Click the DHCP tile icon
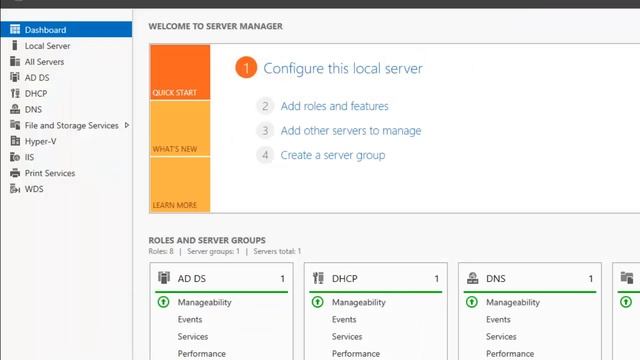The height and width of the screenshot is (360, 640). (318, 278)
